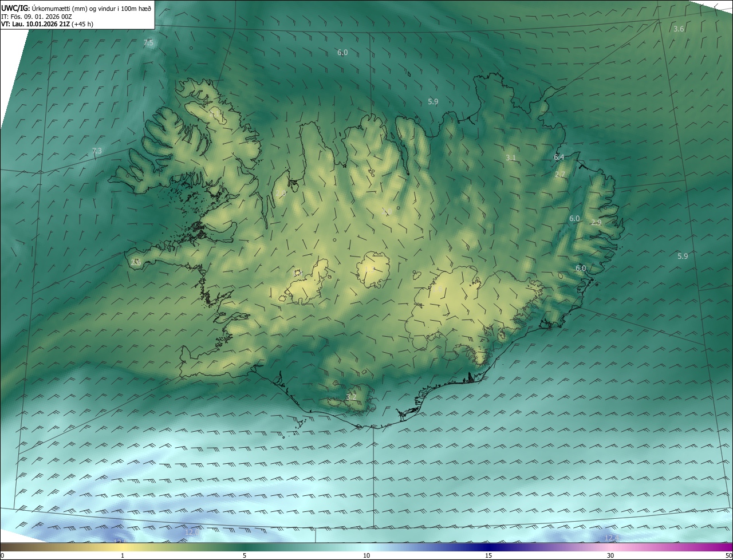
Task: Click the 3.6 precipitation value label
Action: click(x=679, y=29)
